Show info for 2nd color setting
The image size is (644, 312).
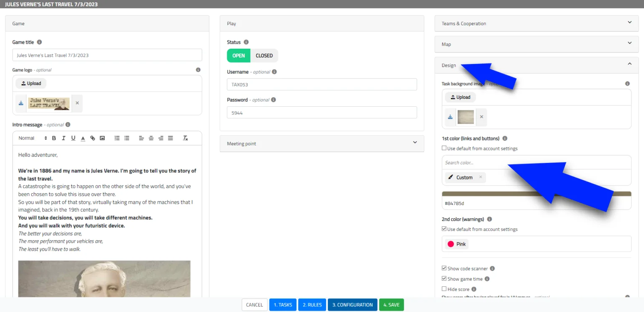(x=489, y=219)
